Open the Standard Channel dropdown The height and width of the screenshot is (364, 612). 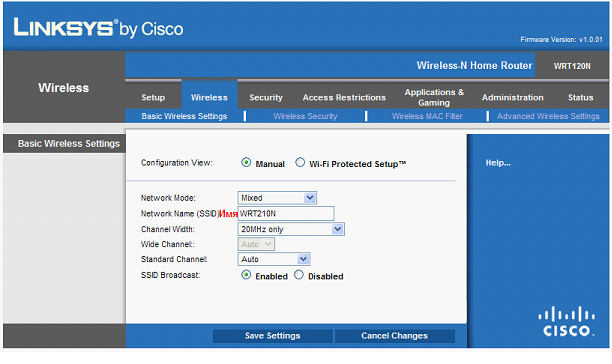(x=274, y=259)
